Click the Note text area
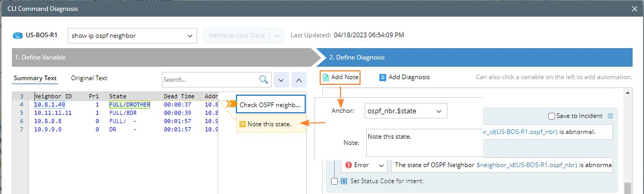Image resolution: width=644 pixels, height=194 pixels. click(x=424, y=142)
